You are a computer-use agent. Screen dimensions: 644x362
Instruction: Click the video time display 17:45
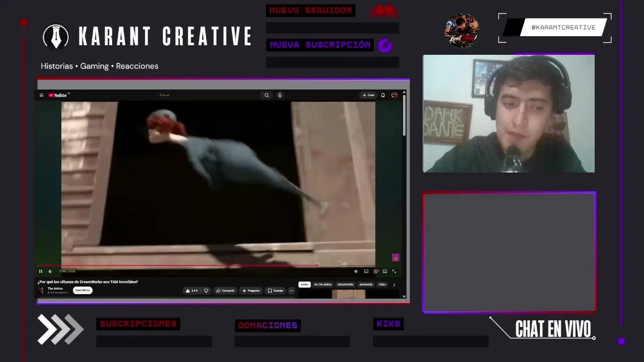tap(67, 271)
